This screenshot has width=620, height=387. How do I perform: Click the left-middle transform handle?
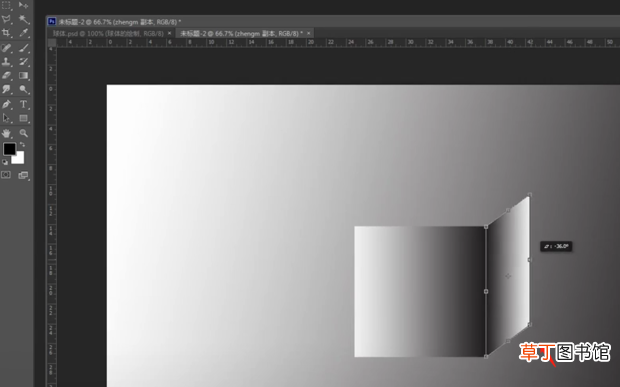486,291
